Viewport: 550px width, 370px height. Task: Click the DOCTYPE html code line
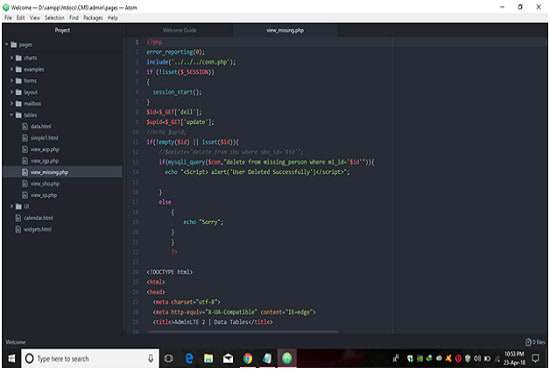pyautogui.click(x=169, y=272)
